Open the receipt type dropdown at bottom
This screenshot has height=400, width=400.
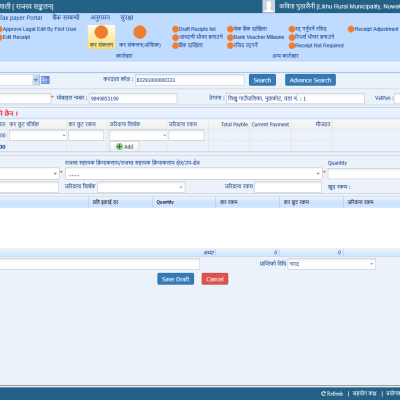(x=332, y=264)
